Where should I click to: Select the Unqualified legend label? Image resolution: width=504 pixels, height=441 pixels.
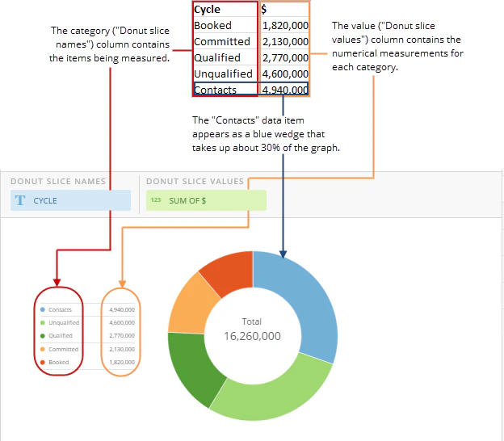[64, 322]
